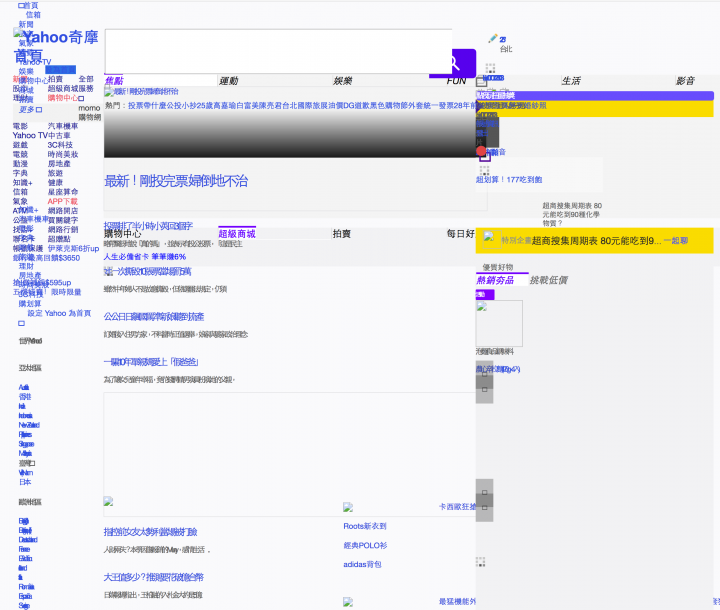The height and width of the screenshot is (610, 720).
Task: Switch to the 拍賣 shopping tab
Action: click(342, 234)
